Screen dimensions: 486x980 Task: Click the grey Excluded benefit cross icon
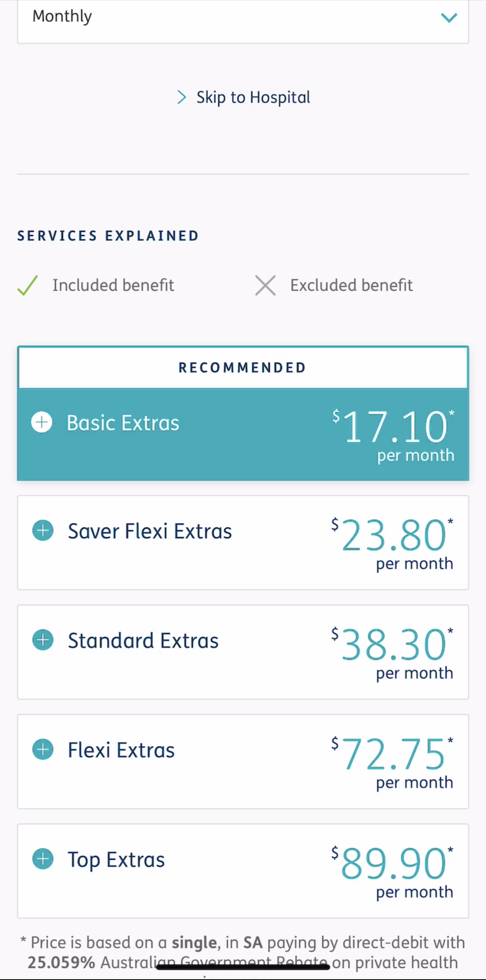point(265,285)
